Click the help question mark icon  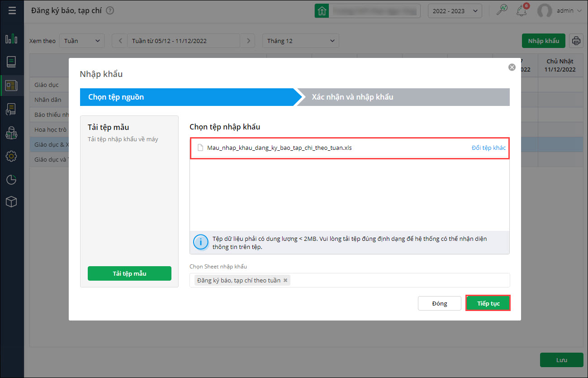pos(110,10)
